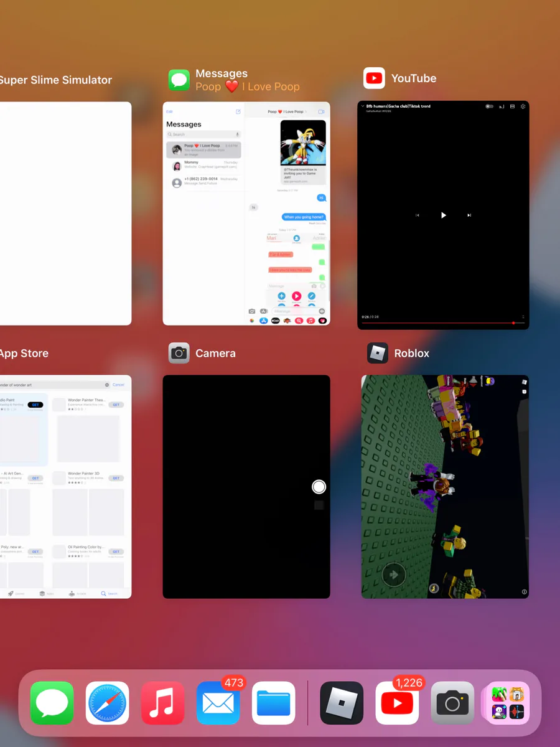
Task: Tap the YouTube icon above its switcher card
Action: (374, 78)
